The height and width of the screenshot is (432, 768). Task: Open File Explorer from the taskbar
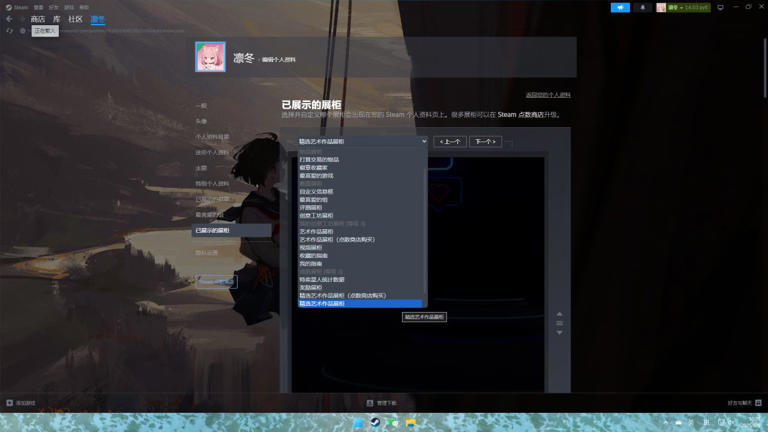410,423
